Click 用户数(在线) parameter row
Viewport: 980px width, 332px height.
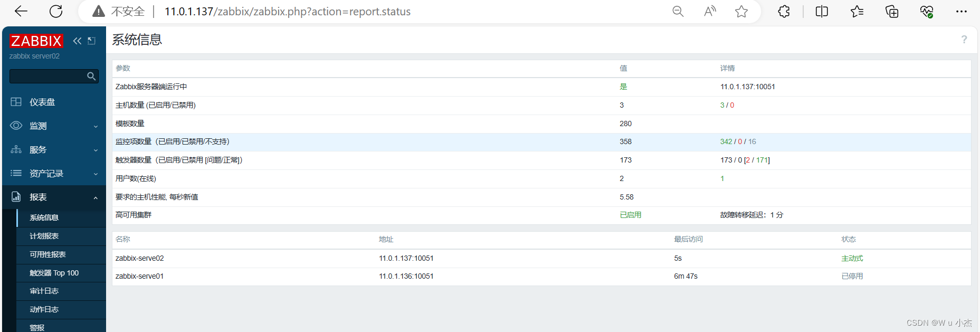pyautogui.click(x=541, y=178)
